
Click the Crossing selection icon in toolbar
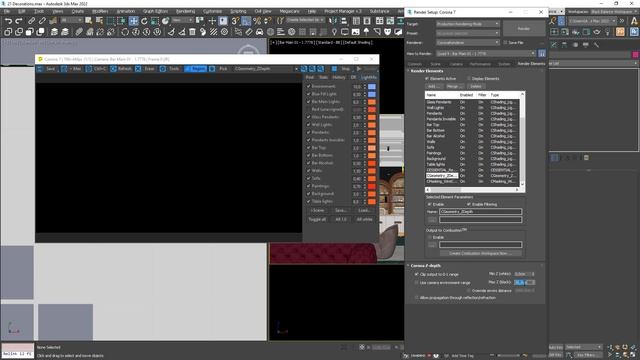(122, 21)
